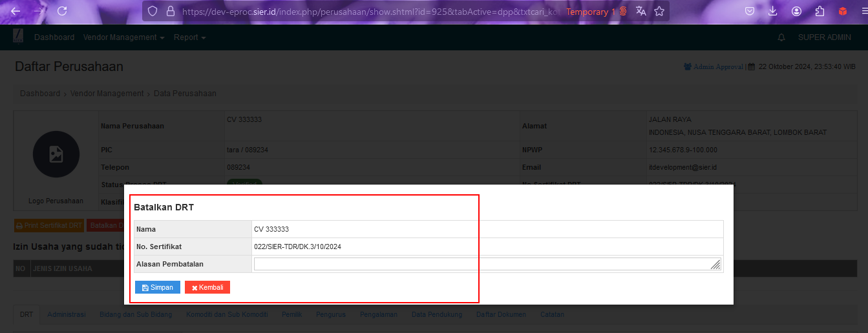Screen dimensions: 868x333
Task: Click the NPWP value 12.345.678.9-100.000
Action: click(683, 150)
